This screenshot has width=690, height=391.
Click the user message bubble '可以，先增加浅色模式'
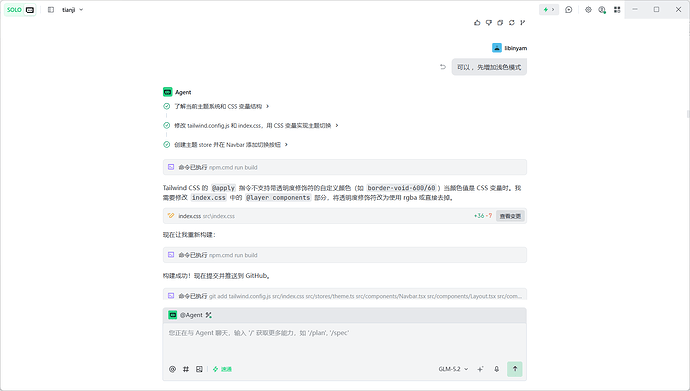489,67
